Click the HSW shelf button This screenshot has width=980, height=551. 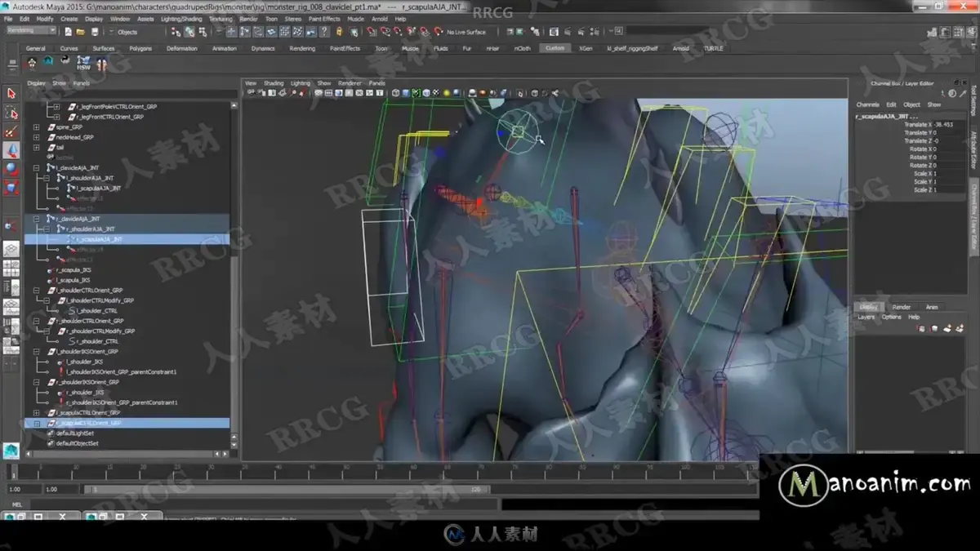click(x=84, y=63)
